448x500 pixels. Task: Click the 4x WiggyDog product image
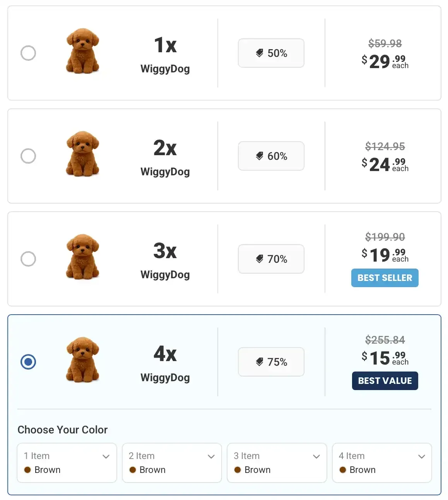(83, 360)
